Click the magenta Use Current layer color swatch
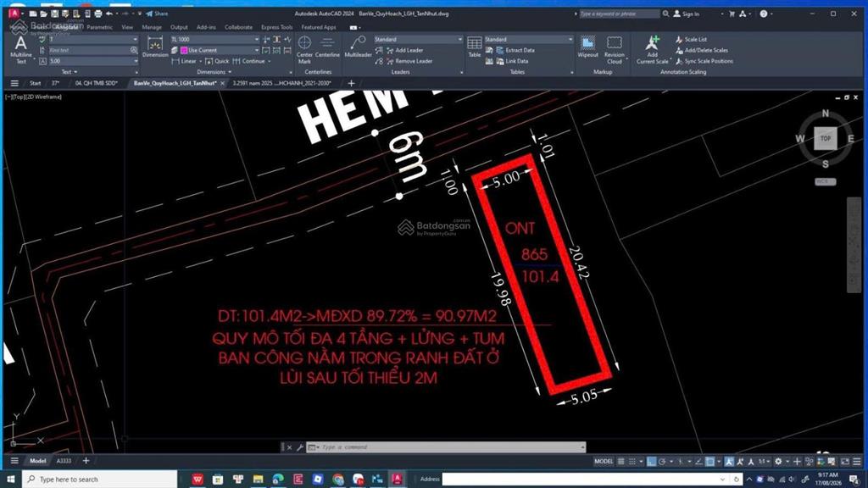This screenshot has width=868, height=488. [x=184, y=50]
